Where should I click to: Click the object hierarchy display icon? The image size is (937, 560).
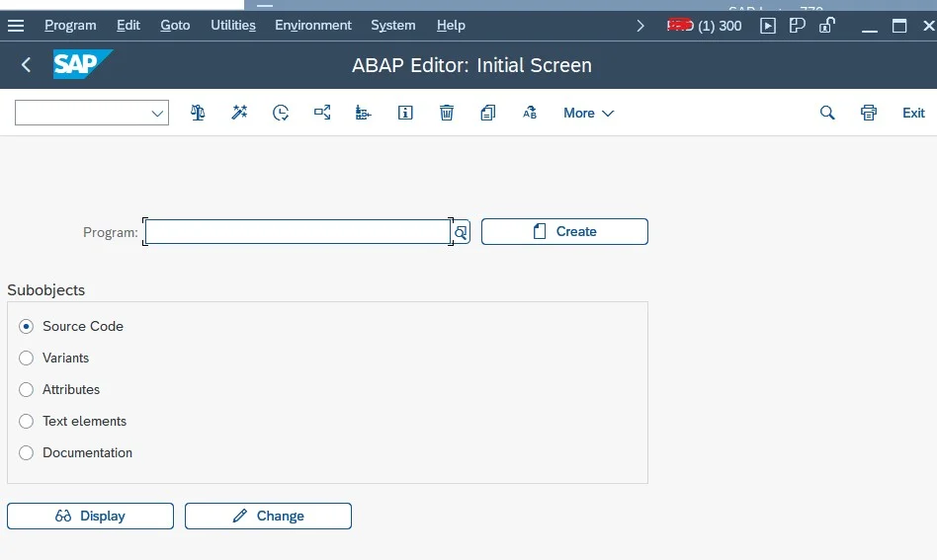(364, 113)
